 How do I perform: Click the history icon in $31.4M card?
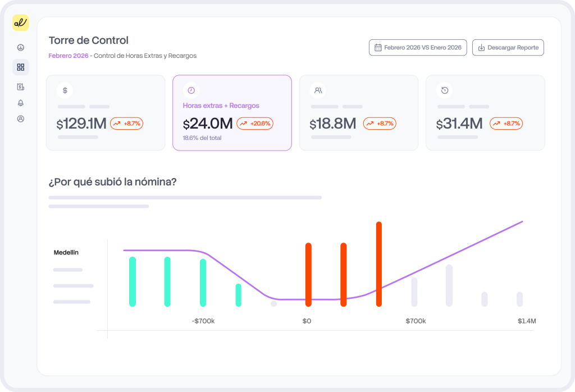tap(445, 90)
